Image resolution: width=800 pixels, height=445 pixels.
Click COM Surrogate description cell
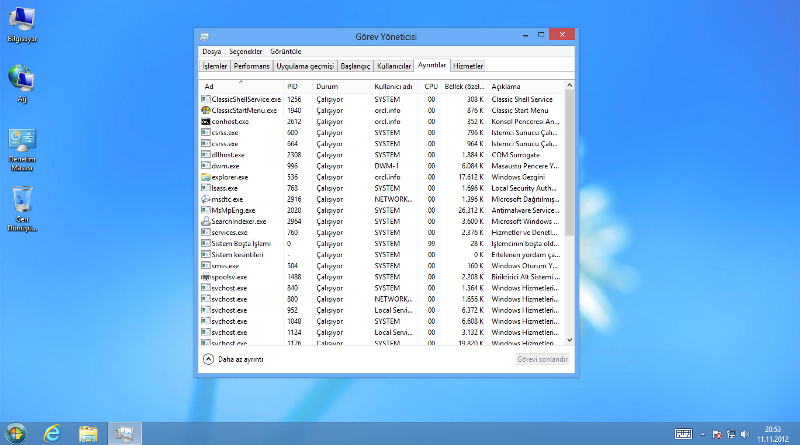[515, 155]
